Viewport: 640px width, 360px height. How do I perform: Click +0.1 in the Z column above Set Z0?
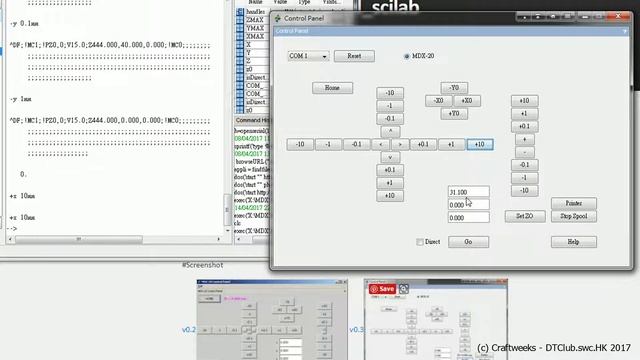point(524,127)
